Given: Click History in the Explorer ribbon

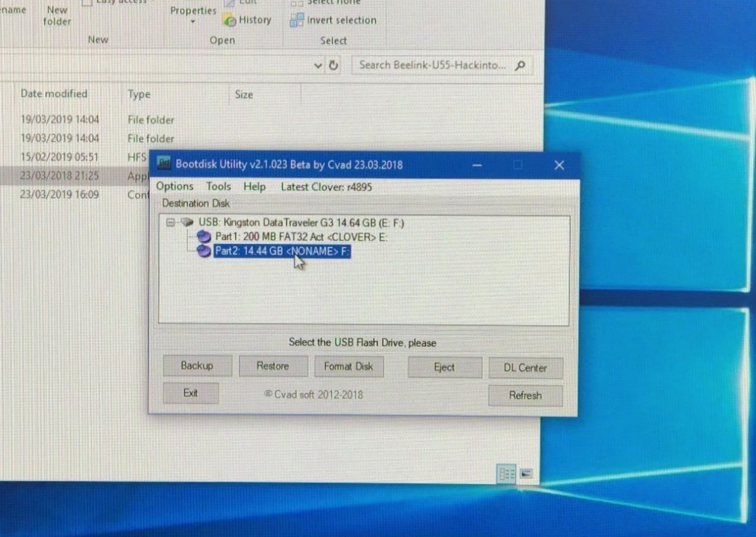Looking at the screenshot, I should (x=247, y=20).
